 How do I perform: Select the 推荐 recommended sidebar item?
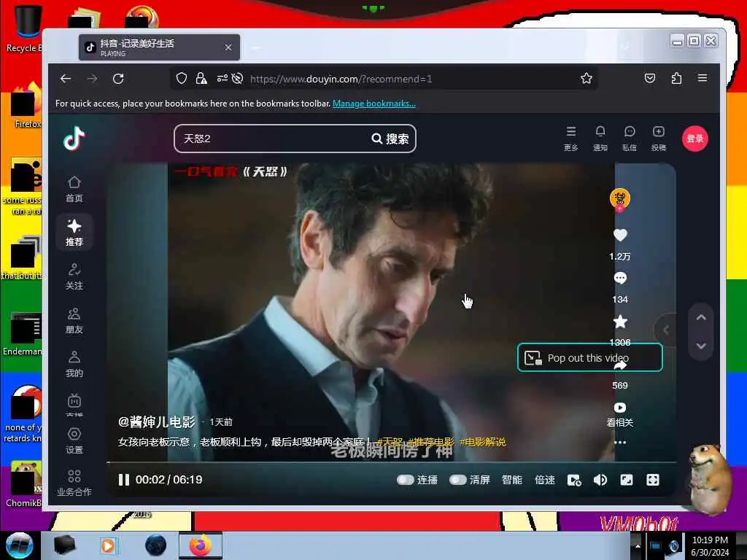[x=74, y=233]
